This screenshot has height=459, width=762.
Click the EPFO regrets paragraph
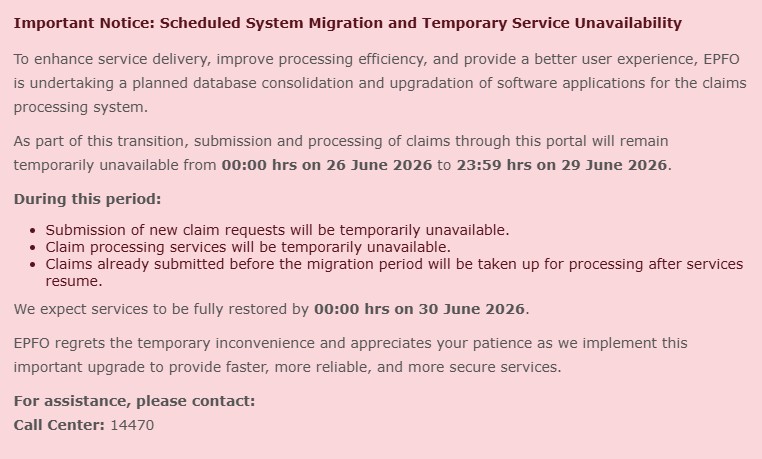pyautogui.click(x=350, y=355)
